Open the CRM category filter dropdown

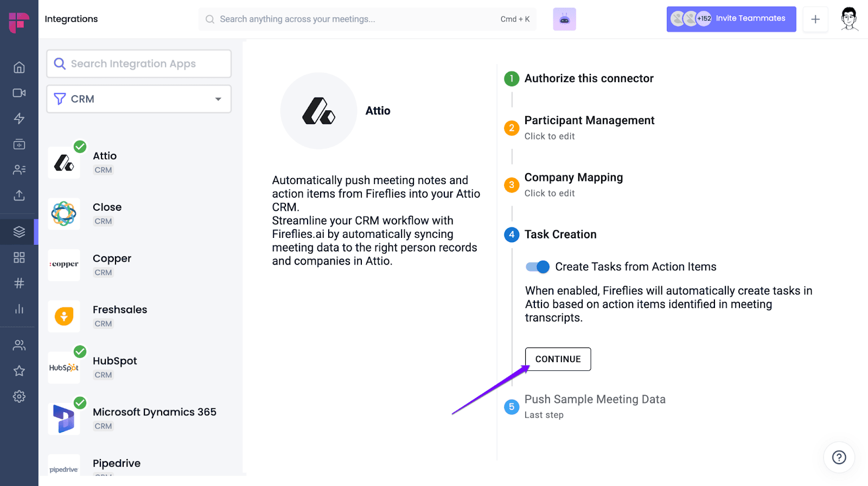[139, 99]
